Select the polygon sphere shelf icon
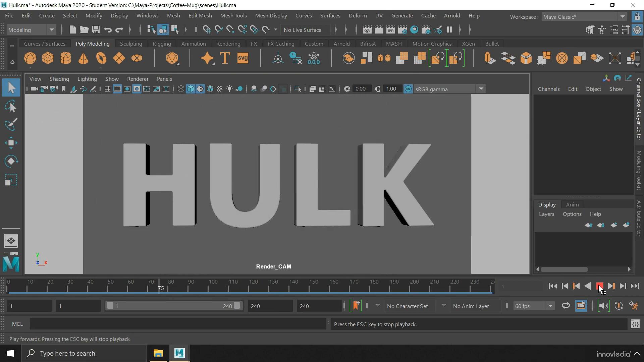The height and width of the screenshot is (362, 644). pyautogui.click(x=30, y=58)
